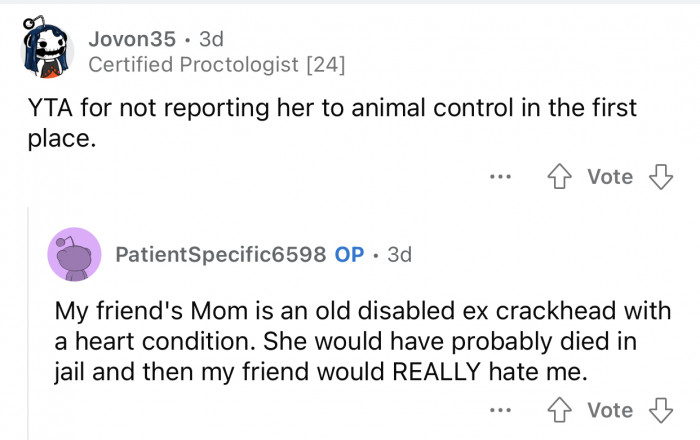Open Jovon35's 3d timestamp permalink
The width and height of the screenshot is (700, 440).
pos(211,39)
